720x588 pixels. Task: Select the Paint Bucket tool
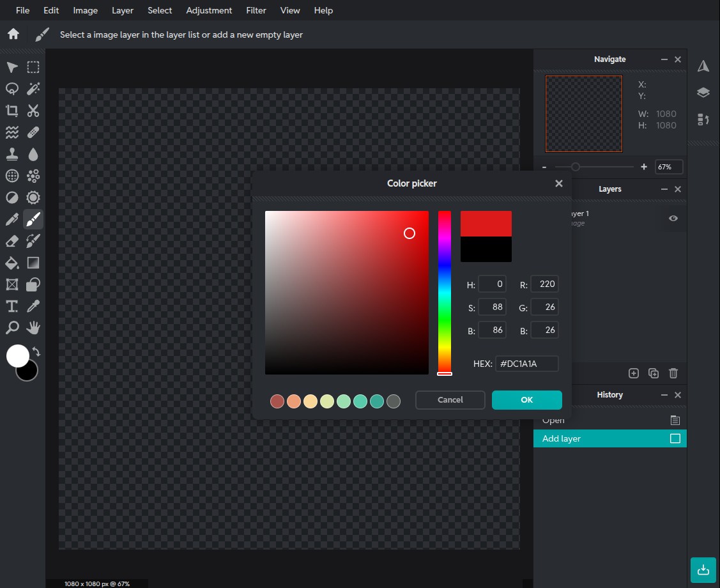(11, 263)
